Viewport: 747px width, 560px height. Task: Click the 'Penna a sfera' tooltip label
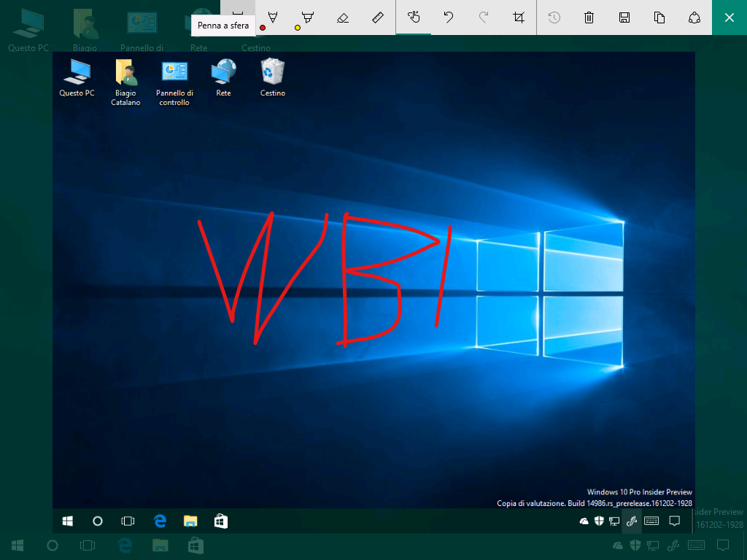tap(223, 26)
